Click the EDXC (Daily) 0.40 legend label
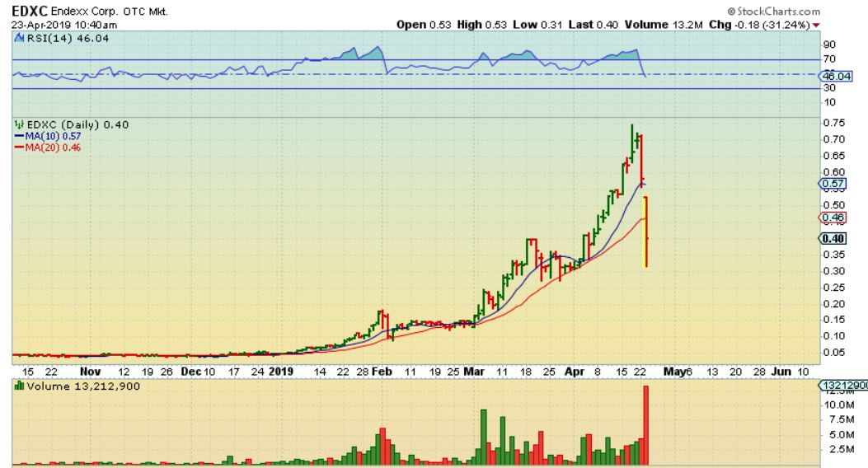Viewport: 868px width, 468px height. pyautogui.click(x=77, y=125)
